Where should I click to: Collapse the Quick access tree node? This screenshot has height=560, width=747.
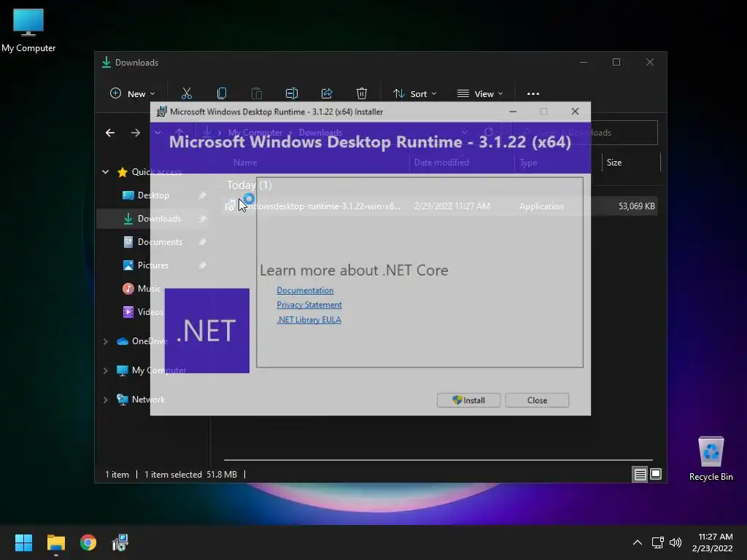point(105,172)
